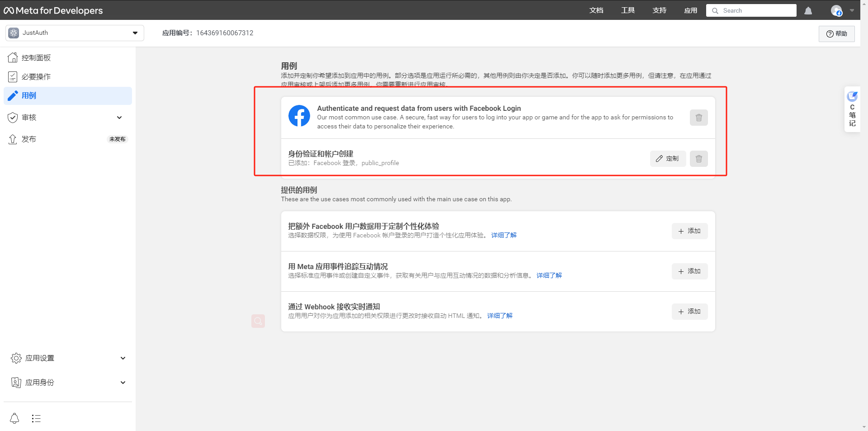Click 定制 to customize authentication
Viewport: 868px width, 431px height.
(x=668, y=159)
